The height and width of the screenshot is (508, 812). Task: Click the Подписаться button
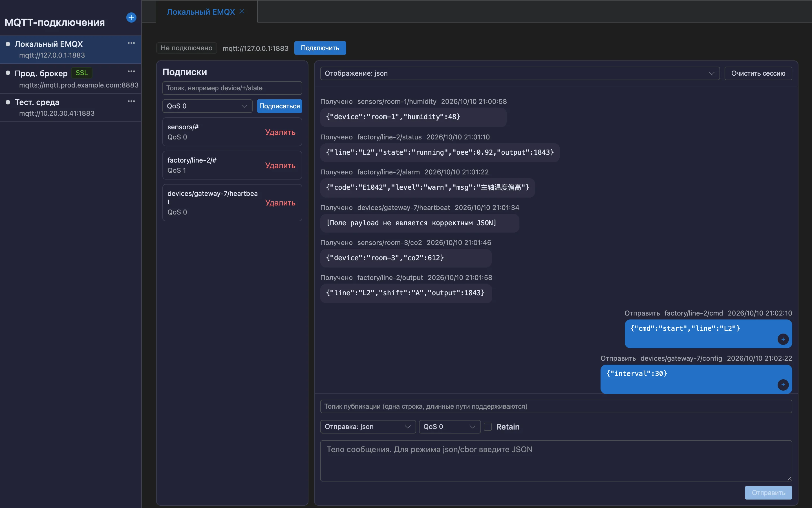279,106
